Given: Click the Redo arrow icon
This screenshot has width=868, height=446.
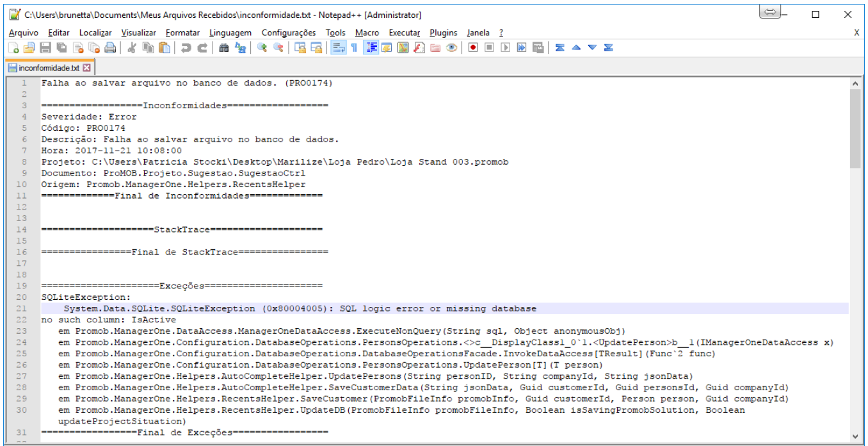Looking at the screenshot, I should point(202,47).
